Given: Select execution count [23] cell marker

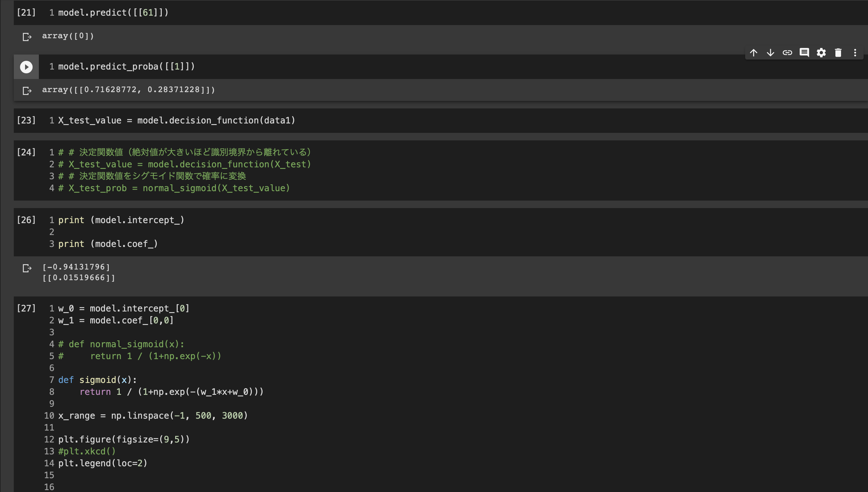Looking at the screenshot, I should [26, 121].
